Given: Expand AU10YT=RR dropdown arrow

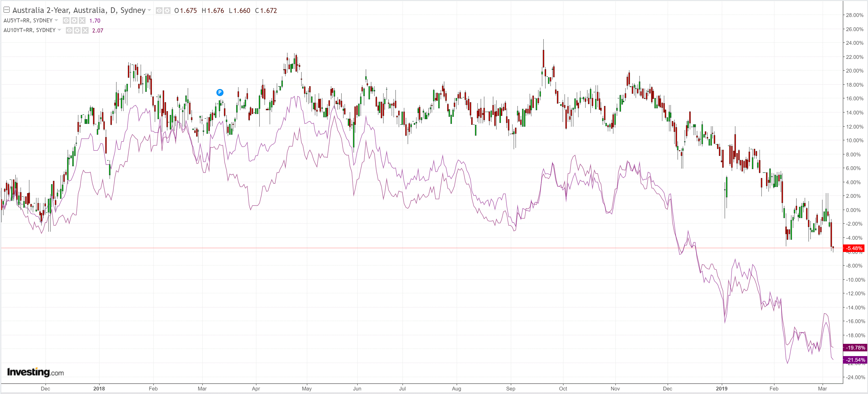Looking at the screenshot, I should click(59, 30).
